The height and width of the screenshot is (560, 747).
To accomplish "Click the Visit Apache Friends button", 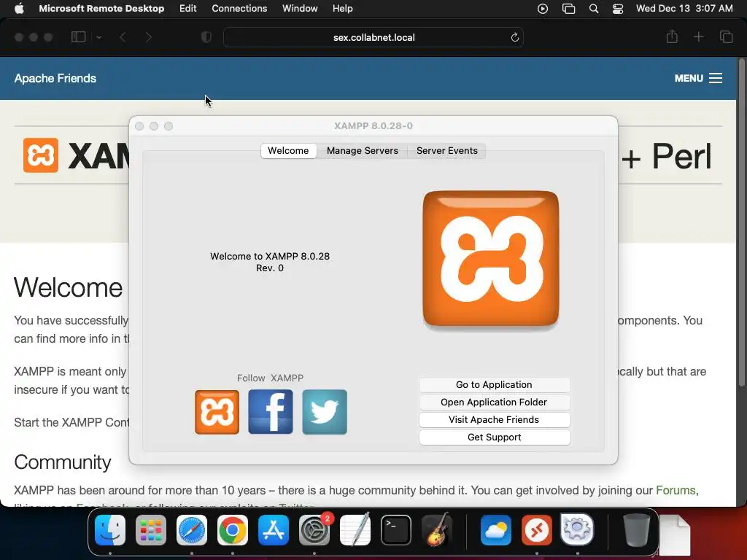I will coord(494,419).
